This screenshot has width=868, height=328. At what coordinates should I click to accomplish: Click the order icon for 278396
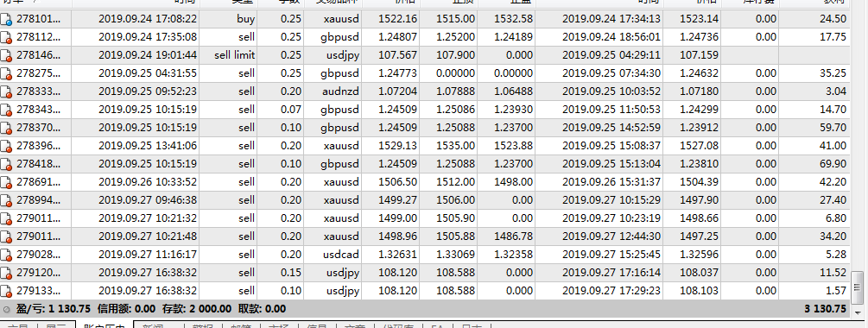point(7,147)
